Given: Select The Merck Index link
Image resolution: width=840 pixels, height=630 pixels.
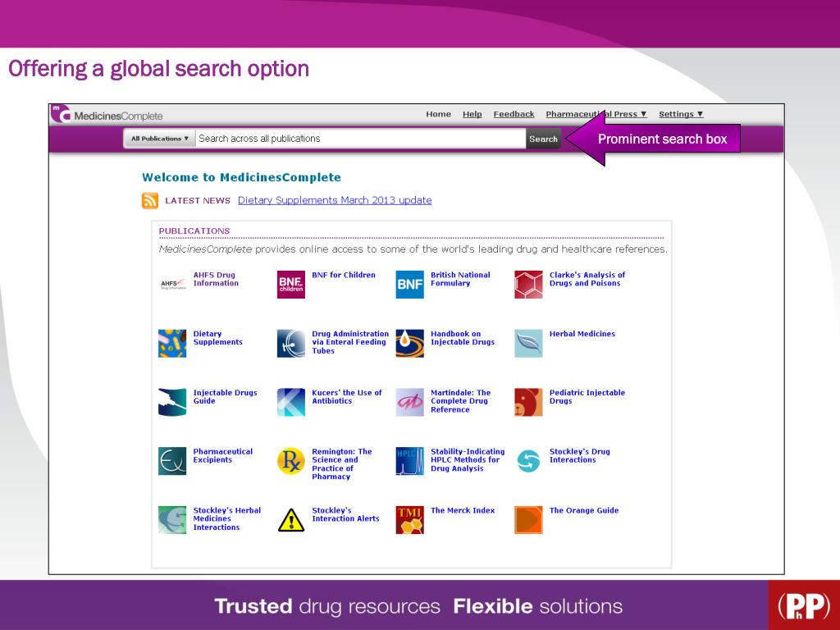Looking at the screenshot, I should click(x=463, y=510).
